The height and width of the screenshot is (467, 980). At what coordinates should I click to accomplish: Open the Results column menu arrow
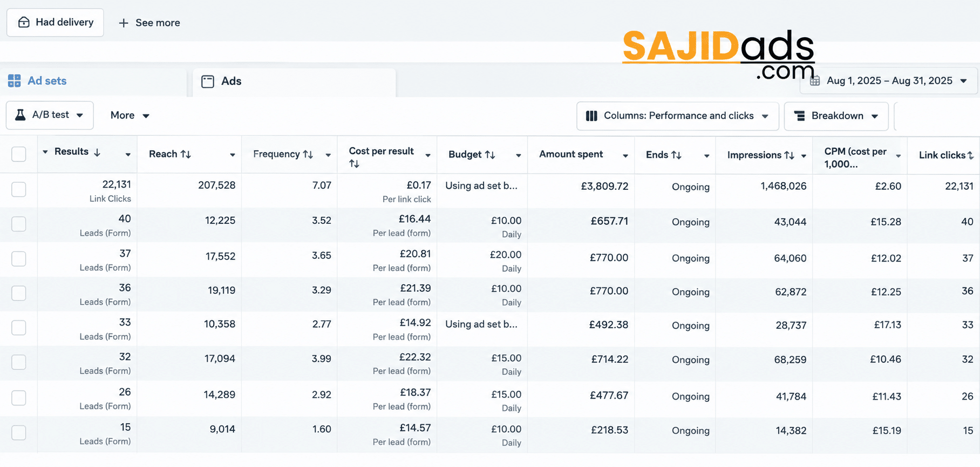128,155
